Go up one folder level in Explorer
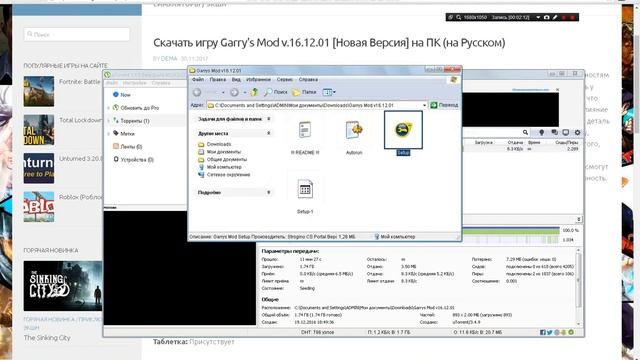The height and width of the screenshot is (360, 640). click(x=254, y=92)
